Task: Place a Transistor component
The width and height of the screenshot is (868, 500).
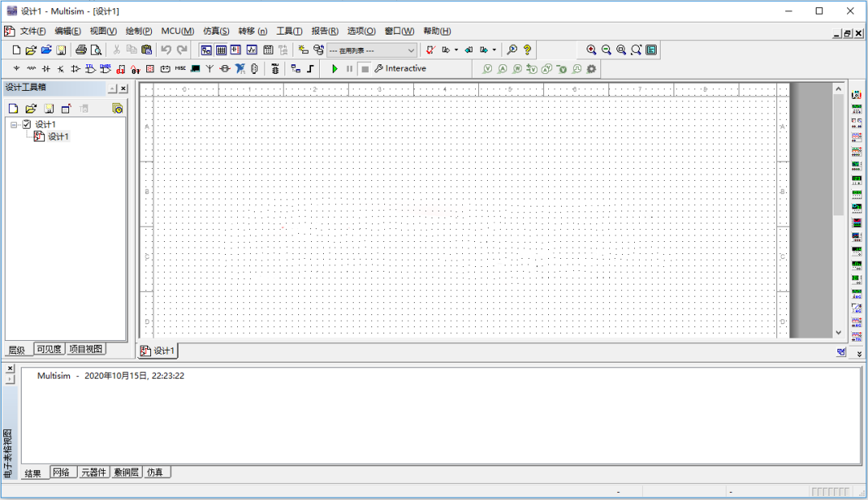Action: [61, 68]
